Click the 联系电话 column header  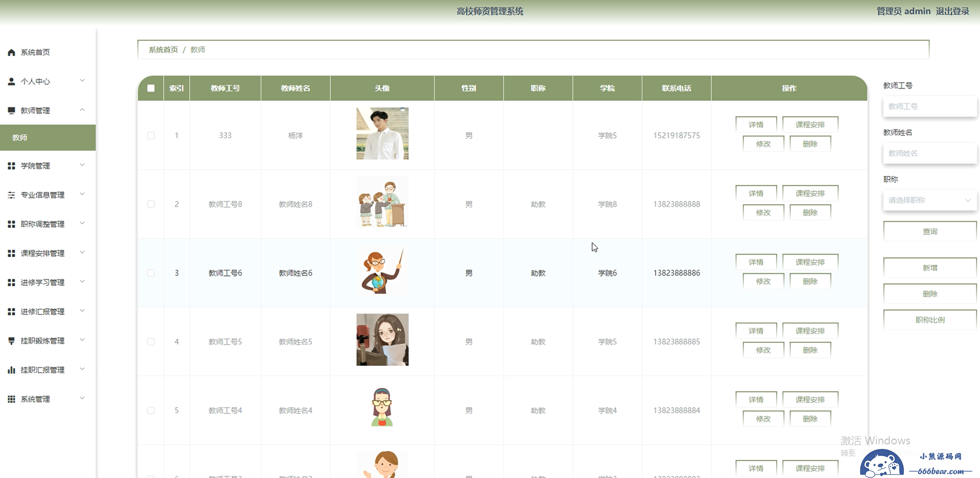coord(676,88)
